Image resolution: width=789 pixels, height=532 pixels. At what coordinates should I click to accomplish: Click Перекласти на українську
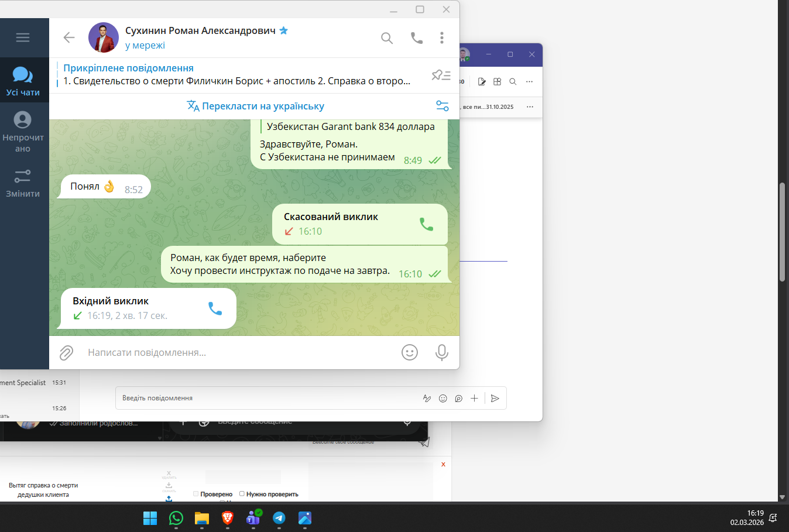[255, 106]
